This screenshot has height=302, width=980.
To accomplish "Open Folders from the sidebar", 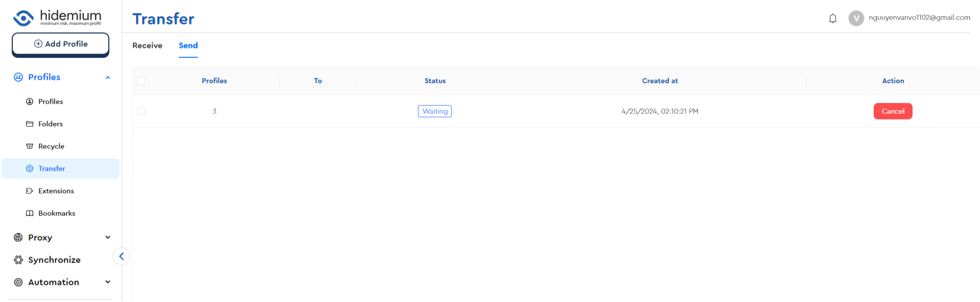I will [x=50, y=124].
